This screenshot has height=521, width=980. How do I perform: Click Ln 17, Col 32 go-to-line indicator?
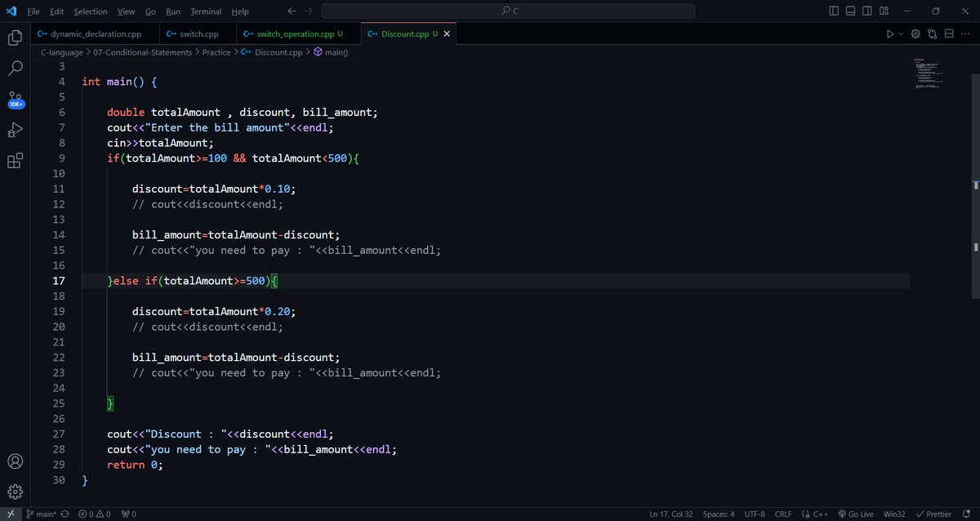671,514
